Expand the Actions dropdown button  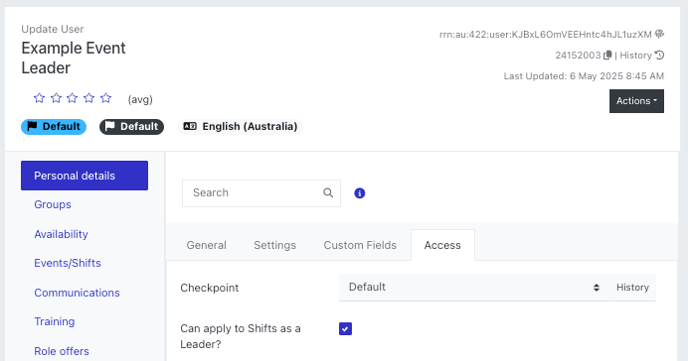pyautogui.click(x=636, y=101)
